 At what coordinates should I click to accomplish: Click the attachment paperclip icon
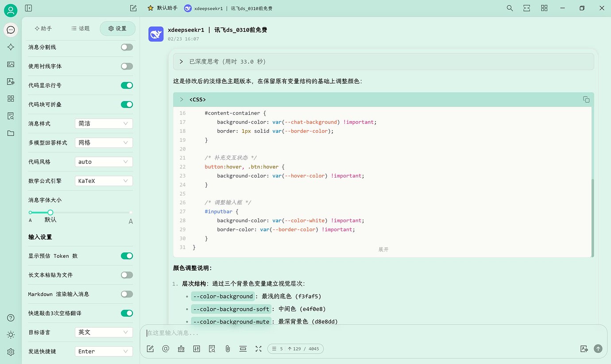coord(228,349)
